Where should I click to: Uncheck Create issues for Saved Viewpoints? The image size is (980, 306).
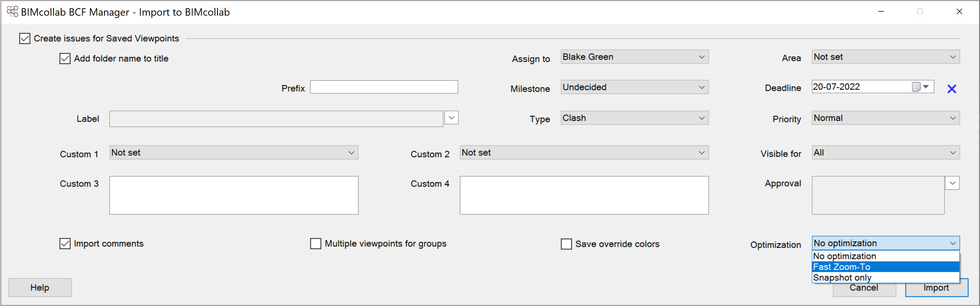(25, 38)
